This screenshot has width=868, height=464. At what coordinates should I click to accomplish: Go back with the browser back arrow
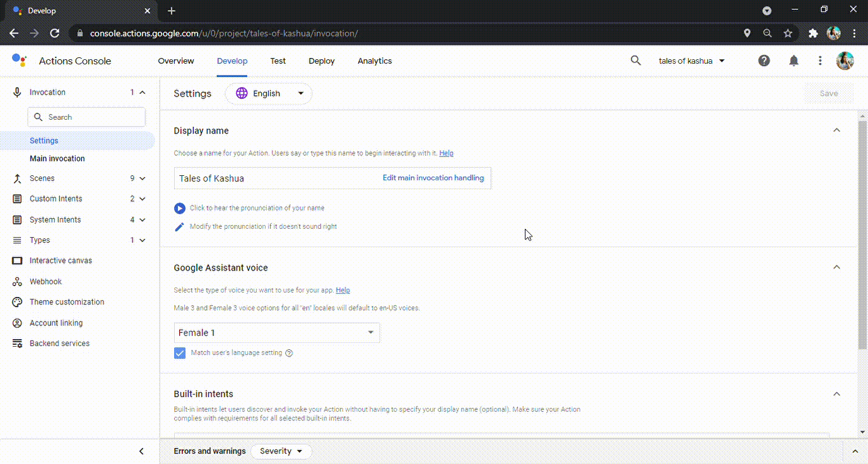pyautogui.click(x=14, y=33)
